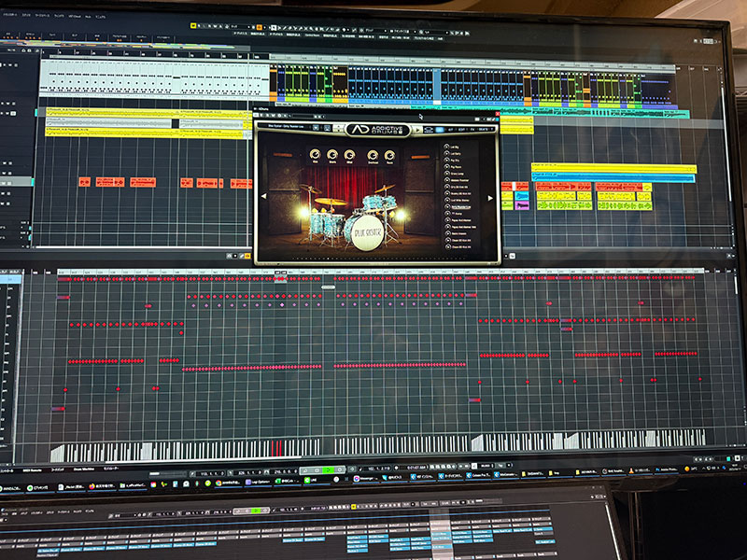Open the BEATS tab in Addictive Drums
Viewport: 747px width, 560px height.
484,130
